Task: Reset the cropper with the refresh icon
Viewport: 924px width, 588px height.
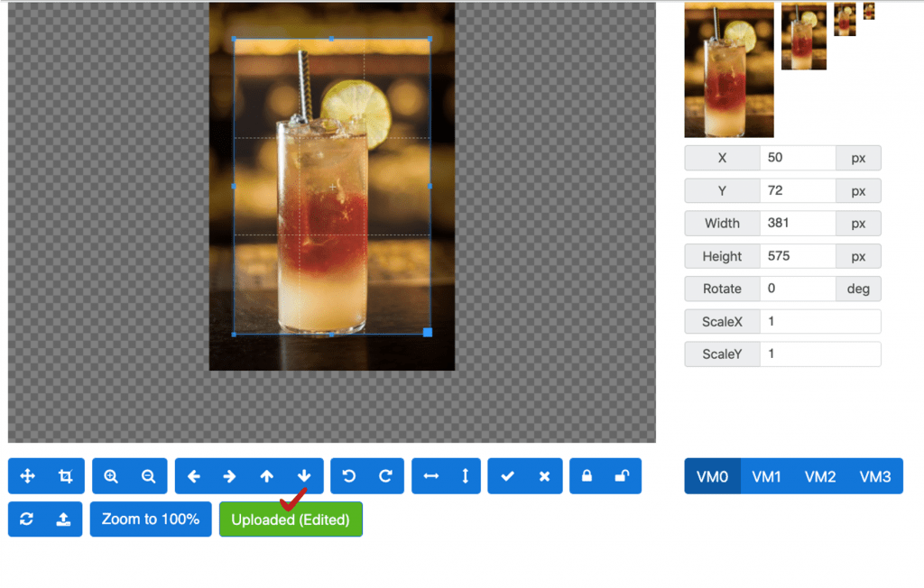Action: pos(27,519)
